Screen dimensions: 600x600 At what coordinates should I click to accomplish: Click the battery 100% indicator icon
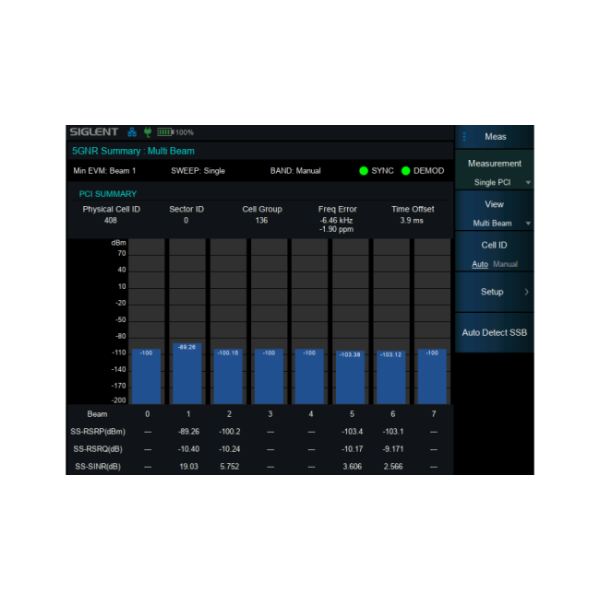coord(165,132)
